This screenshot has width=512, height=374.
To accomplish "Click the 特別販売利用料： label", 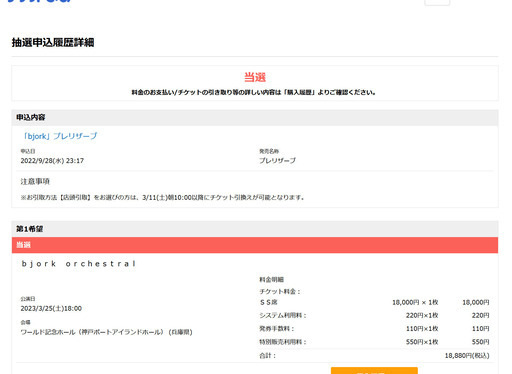I will click(x=283, y=342).
